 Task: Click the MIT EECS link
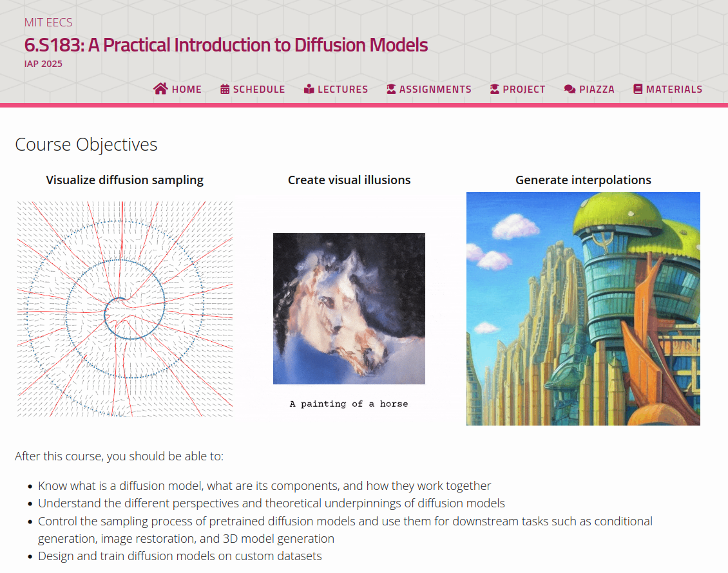pyautogui.click(x=48, y=22)
